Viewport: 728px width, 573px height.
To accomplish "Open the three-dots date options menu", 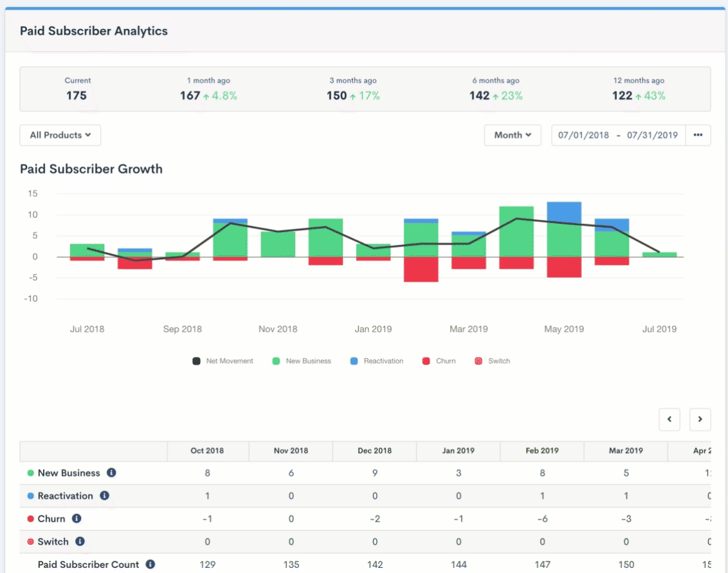I will point(698,135).
